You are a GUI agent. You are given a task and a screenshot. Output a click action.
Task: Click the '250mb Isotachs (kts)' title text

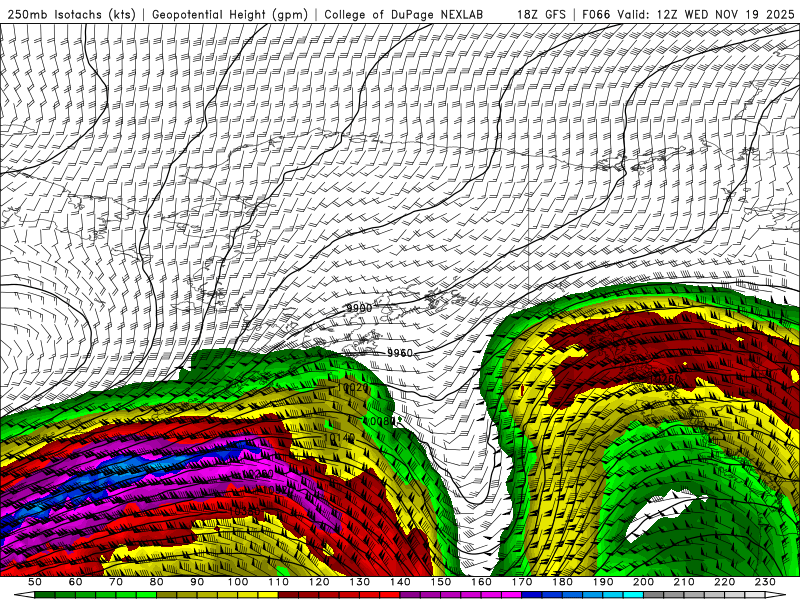point(71,14)
